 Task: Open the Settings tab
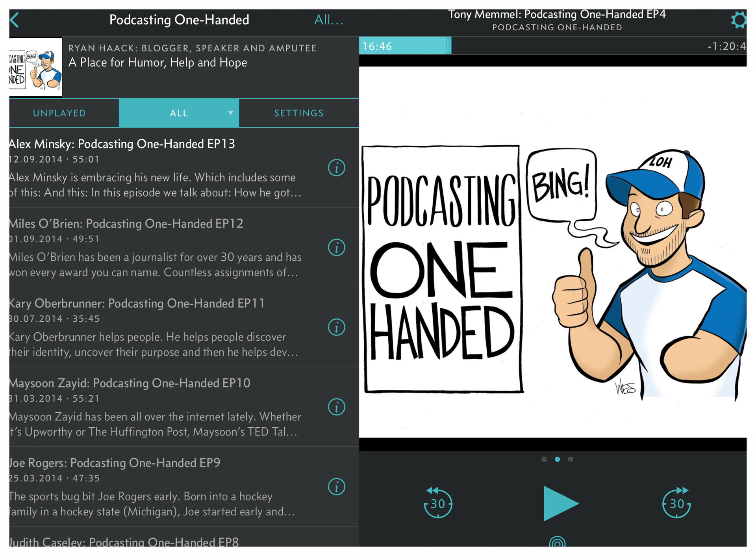click(299, 113)
